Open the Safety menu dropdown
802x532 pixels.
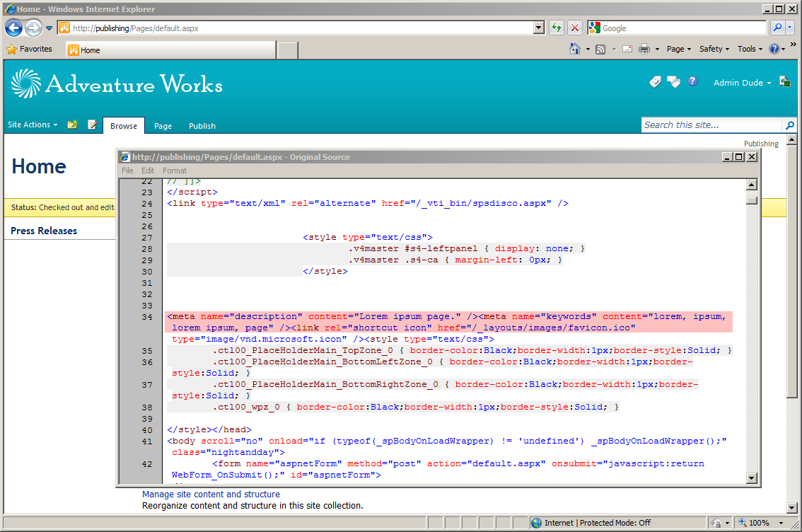(x=714, y=49)
